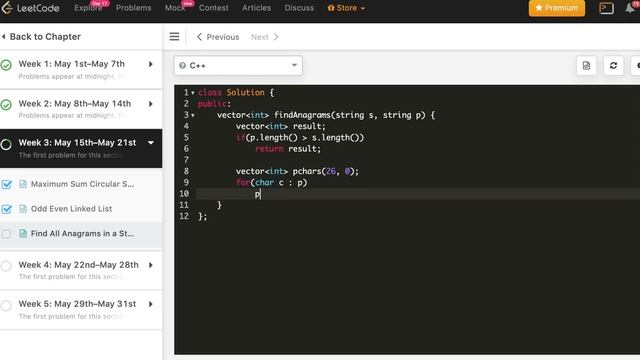This screenshot has height=360, width=640.
Task: Place cursor on editor line 10
Action: (x=418, y=194)
